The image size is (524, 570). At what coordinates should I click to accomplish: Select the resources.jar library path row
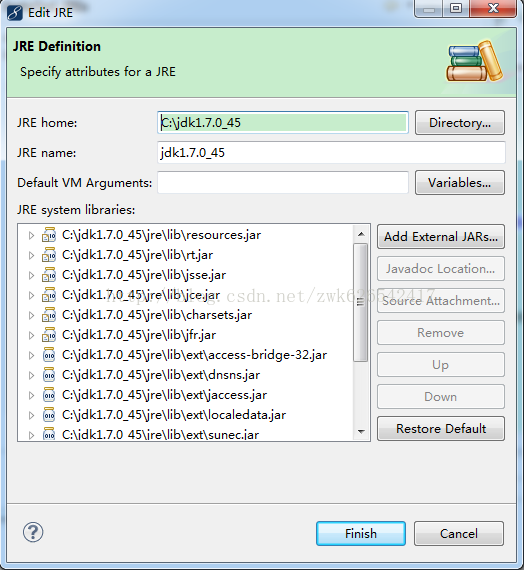[x=161, y=235]
